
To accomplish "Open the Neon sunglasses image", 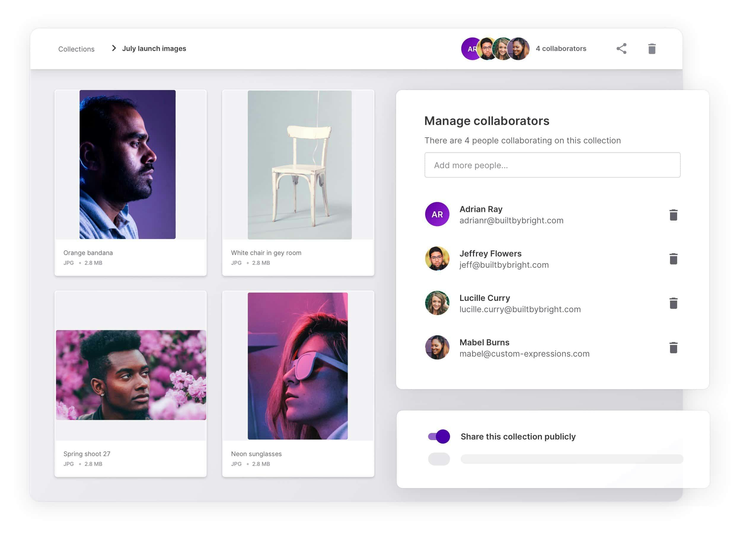I will tap(298, 366).
